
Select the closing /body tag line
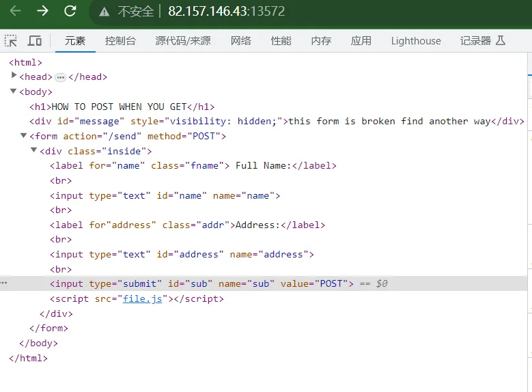[x=38, y=343]
